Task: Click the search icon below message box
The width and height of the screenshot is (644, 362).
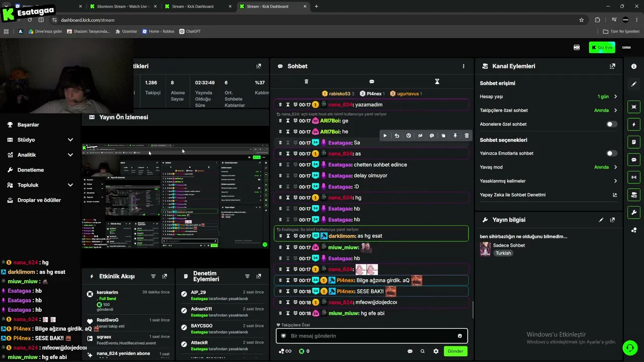Action: tap(423, 351)
